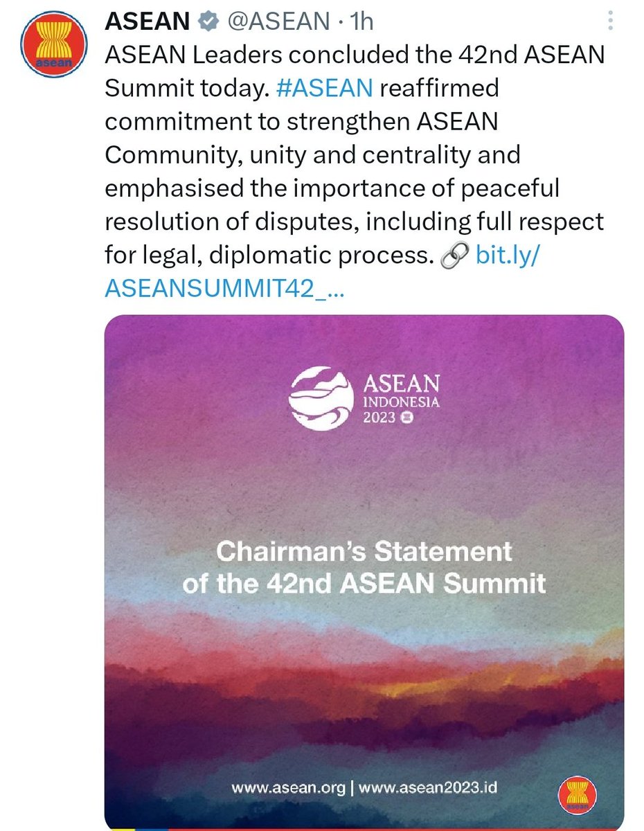The width and height of the screenshot is (644, 831).
Task: Open the attached Chairman's Statement image
Action: click(x=364, y=572)
